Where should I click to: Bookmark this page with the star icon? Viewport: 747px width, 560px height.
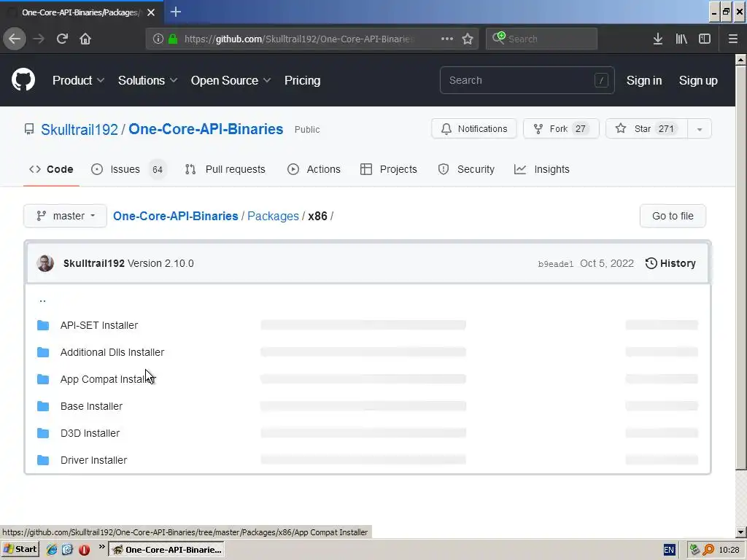pos(468,39)
